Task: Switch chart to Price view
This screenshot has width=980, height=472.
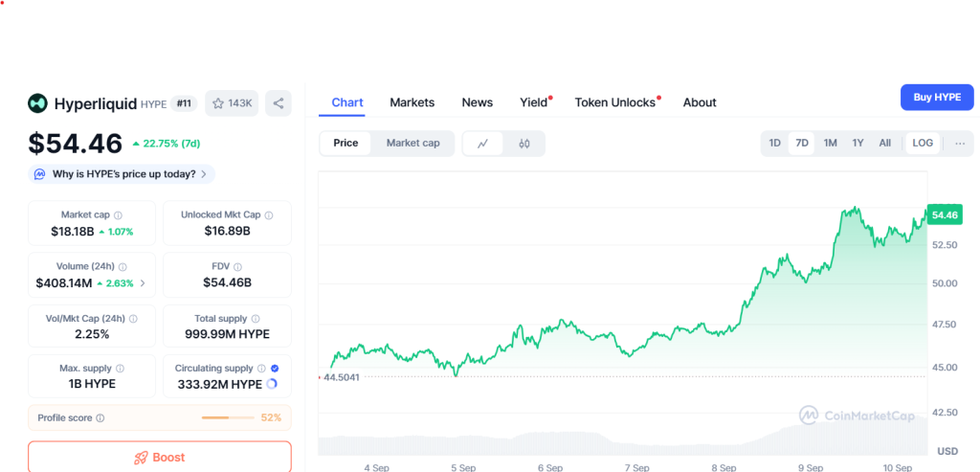Action: [x=345, y=144]
